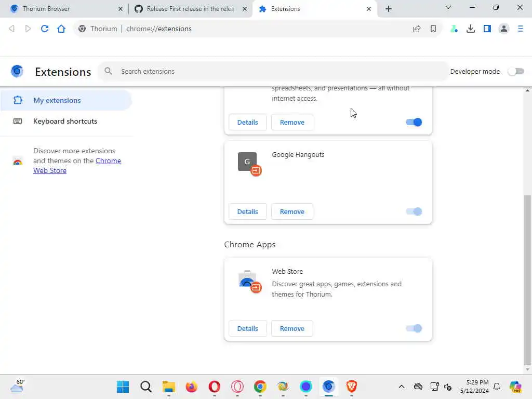Image resolution: width=532 pixels, height=399 pixels.
Task: Select My extensions in the sidebar
Action: pos(66,100)
